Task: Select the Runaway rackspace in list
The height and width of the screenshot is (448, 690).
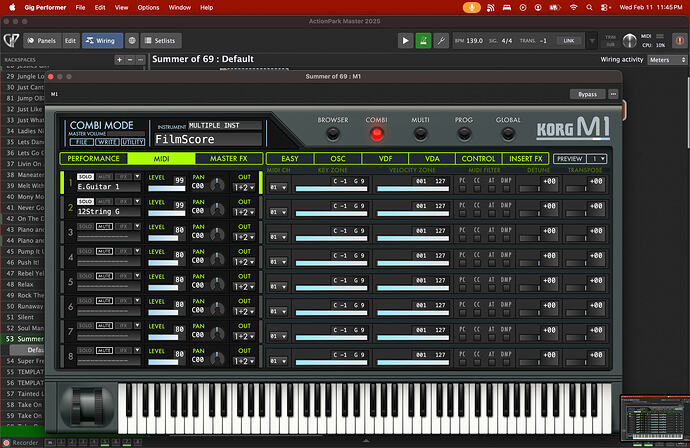Action: coord(25,306)
